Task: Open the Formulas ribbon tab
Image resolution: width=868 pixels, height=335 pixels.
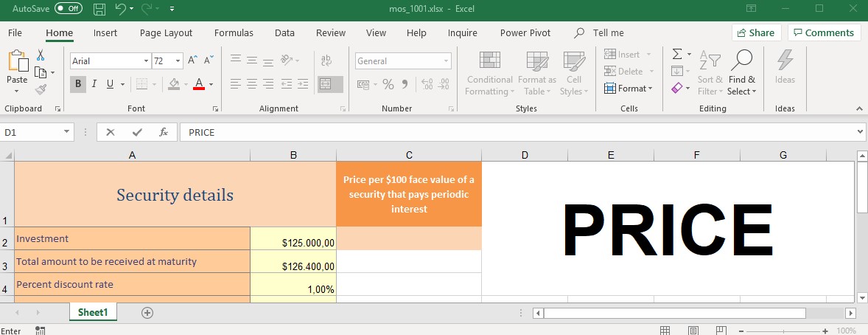Action: tap(234, 32)
